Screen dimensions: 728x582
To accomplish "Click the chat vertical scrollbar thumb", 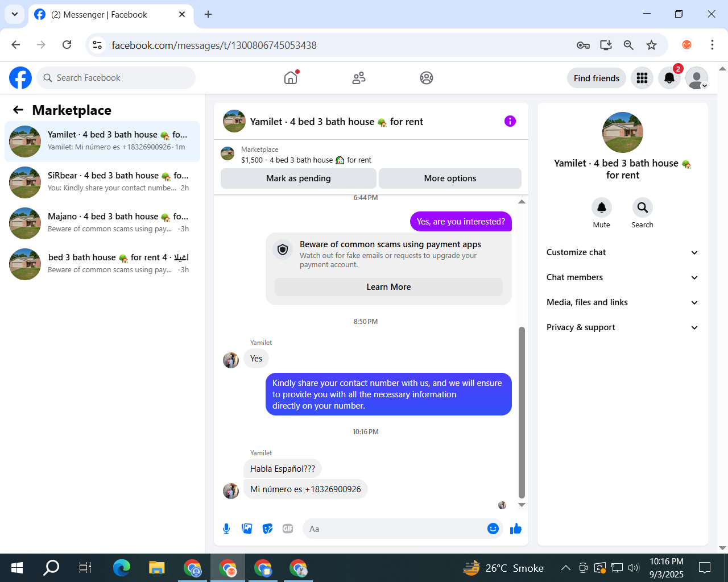I will point(522,413).
